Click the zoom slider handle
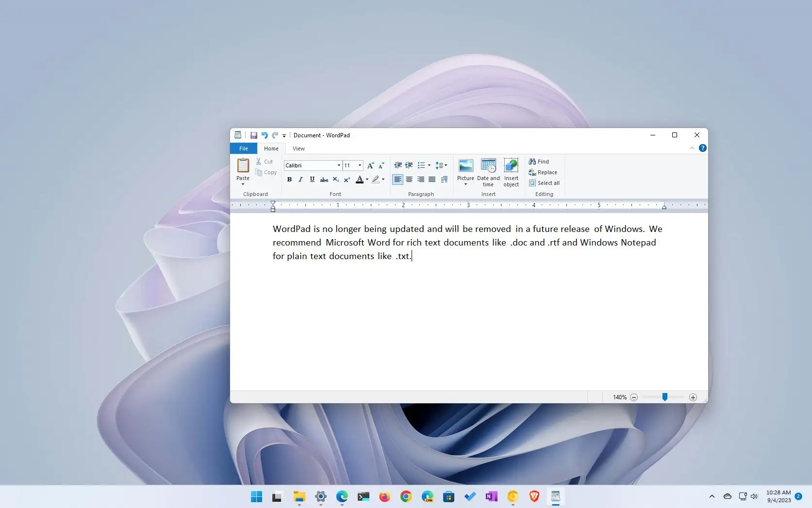Screen dimensions: 812x508 (664, 397)
